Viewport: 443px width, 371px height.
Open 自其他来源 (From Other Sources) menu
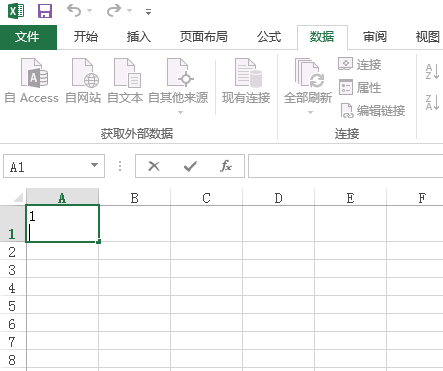click(178, 86)
